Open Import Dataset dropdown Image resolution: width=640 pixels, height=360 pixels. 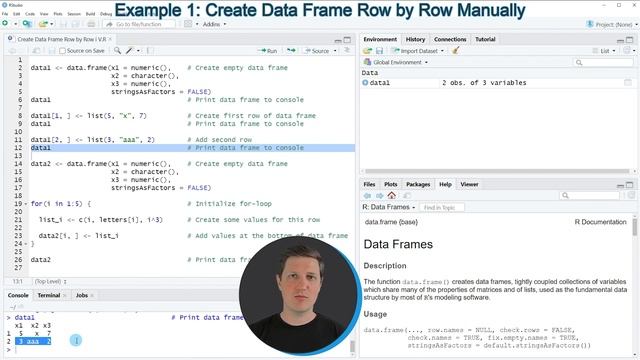[x=418, y=51]
